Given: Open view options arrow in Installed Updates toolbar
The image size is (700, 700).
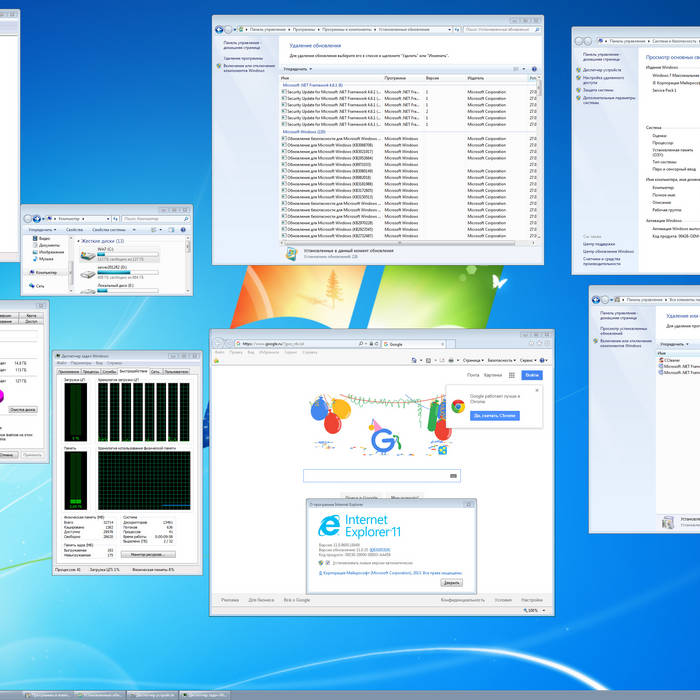Looking at the screenshot, I should [x=524, y=69].
